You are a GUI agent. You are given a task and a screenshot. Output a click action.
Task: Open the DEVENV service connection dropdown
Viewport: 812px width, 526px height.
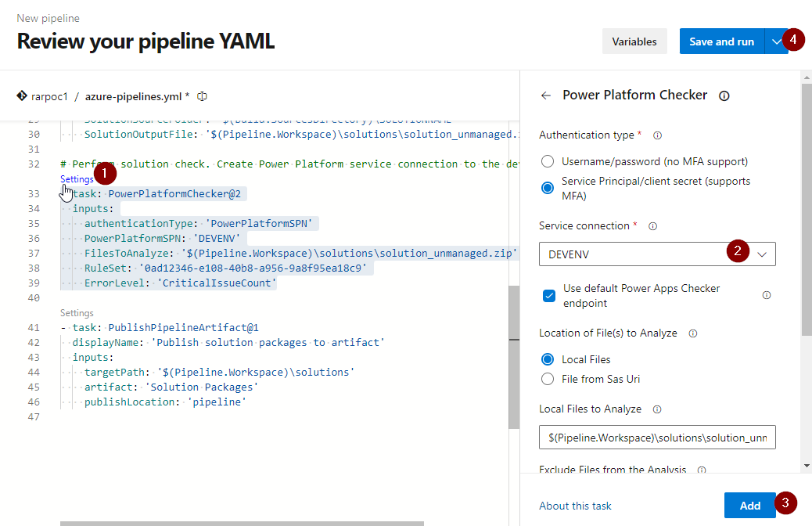pos(657,254)
